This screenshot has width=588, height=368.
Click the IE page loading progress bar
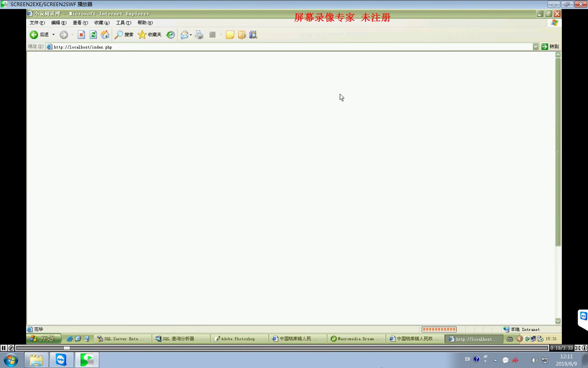click(x=439, y=329)
